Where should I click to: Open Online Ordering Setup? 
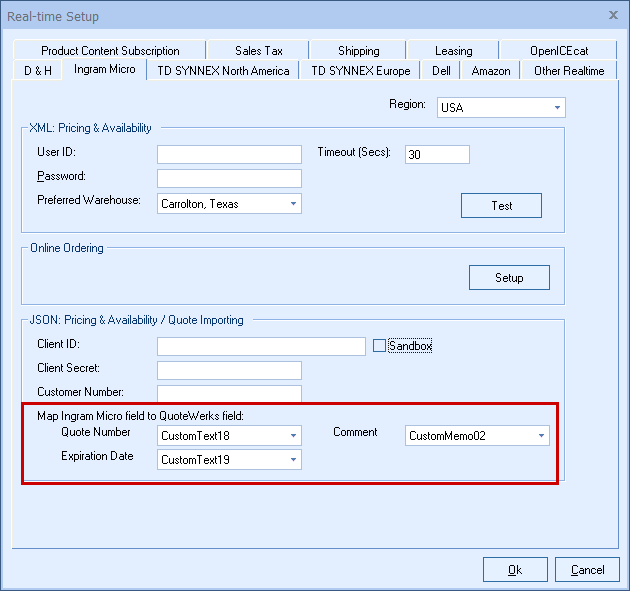click(509, 278)
